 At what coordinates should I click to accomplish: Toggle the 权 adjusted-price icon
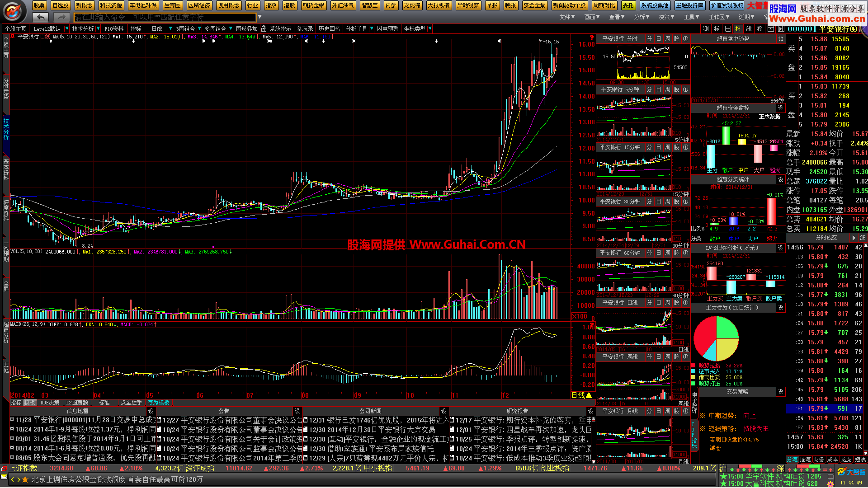click(738, 29)
